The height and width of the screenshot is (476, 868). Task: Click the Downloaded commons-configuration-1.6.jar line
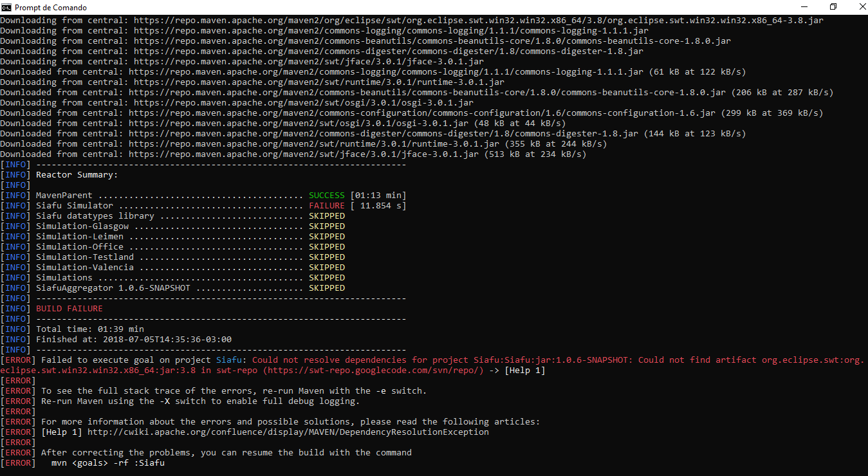point(412,113)
